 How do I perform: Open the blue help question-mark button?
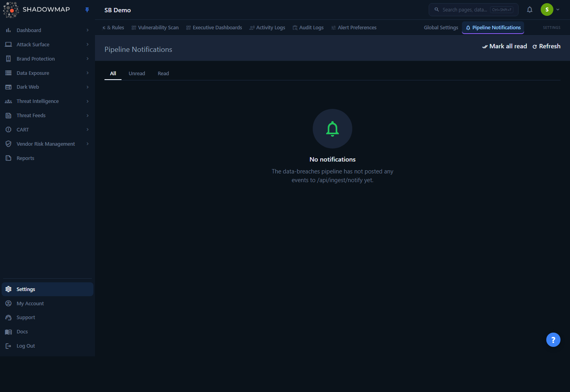point(553,340)
